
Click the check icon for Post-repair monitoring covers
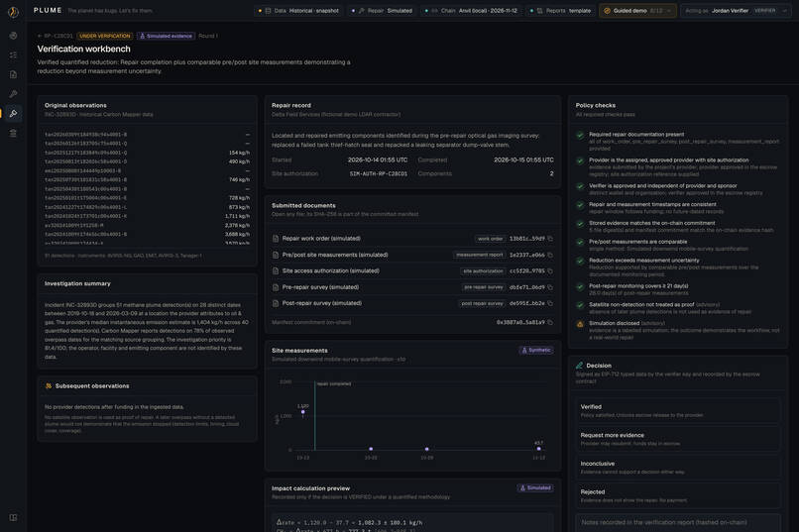(580, 287)
